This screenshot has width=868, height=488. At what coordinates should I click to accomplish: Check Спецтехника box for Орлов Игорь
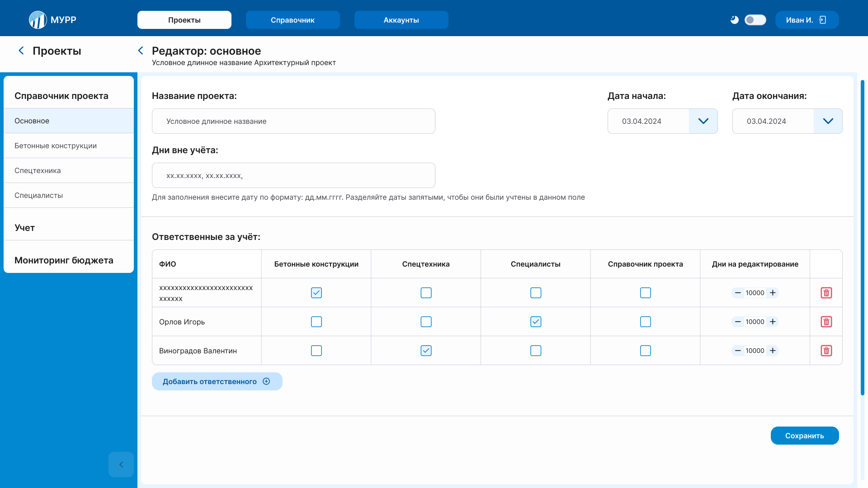426,322
